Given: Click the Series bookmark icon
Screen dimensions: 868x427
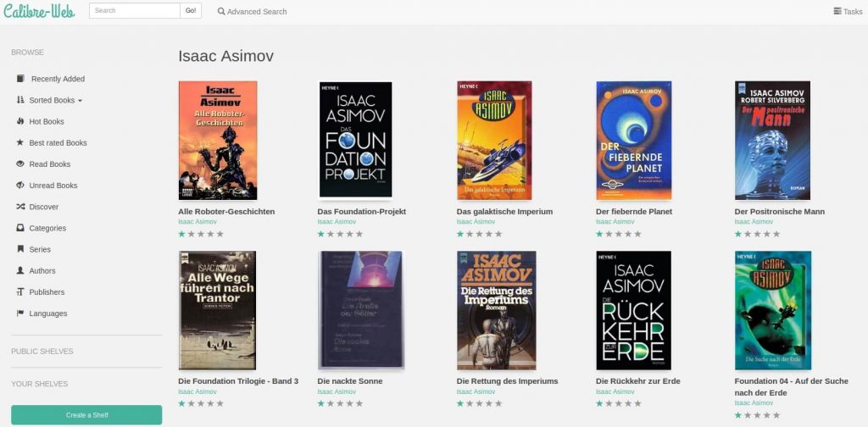Looking at the screenshot, I should pos(20,249).
